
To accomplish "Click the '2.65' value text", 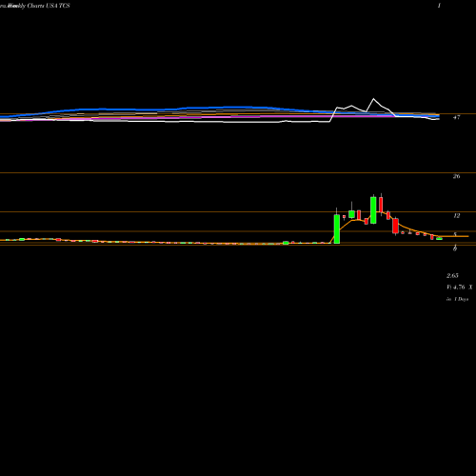I will pos(452,275).
